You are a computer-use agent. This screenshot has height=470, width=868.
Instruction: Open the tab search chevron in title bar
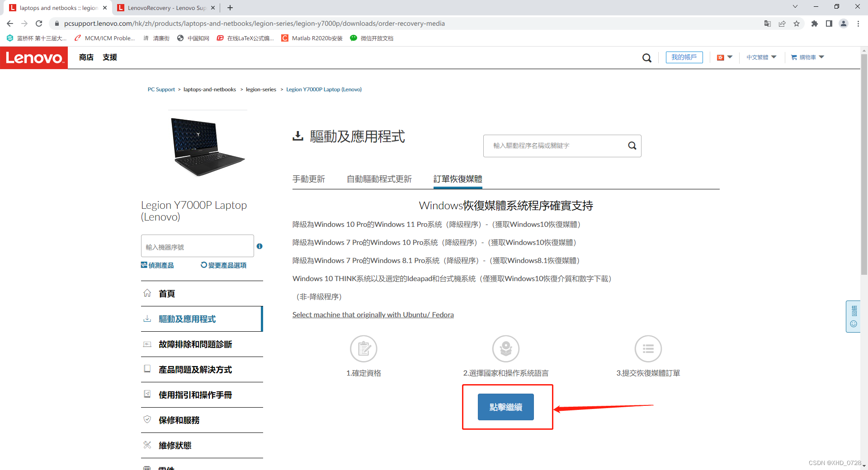(795, 6)
